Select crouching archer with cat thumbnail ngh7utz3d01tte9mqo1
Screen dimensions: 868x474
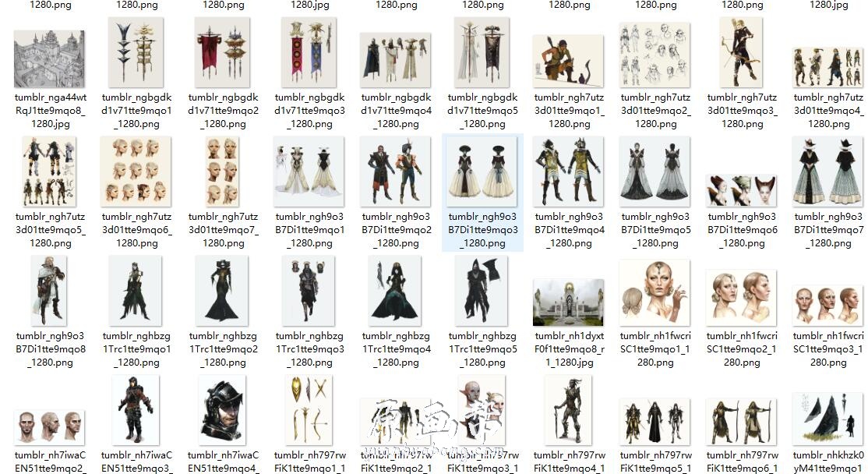coord(569,62)
